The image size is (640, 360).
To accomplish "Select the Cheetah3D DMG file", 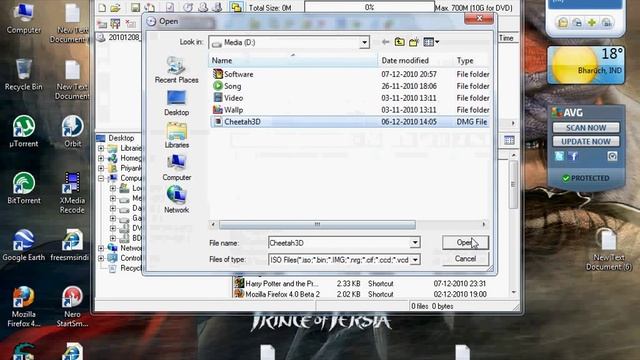I will [x=351, y=122].
